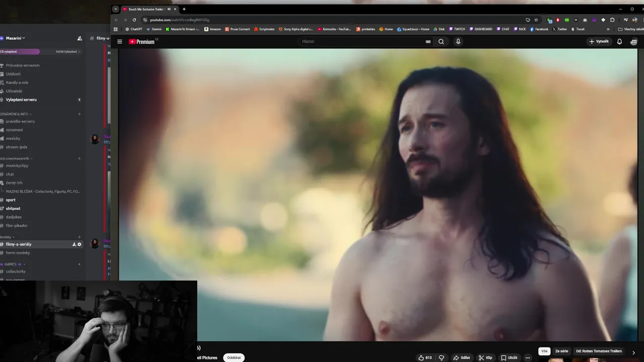Open the stream-jede channel
This screenshot has width=644, height=362.
17,147
